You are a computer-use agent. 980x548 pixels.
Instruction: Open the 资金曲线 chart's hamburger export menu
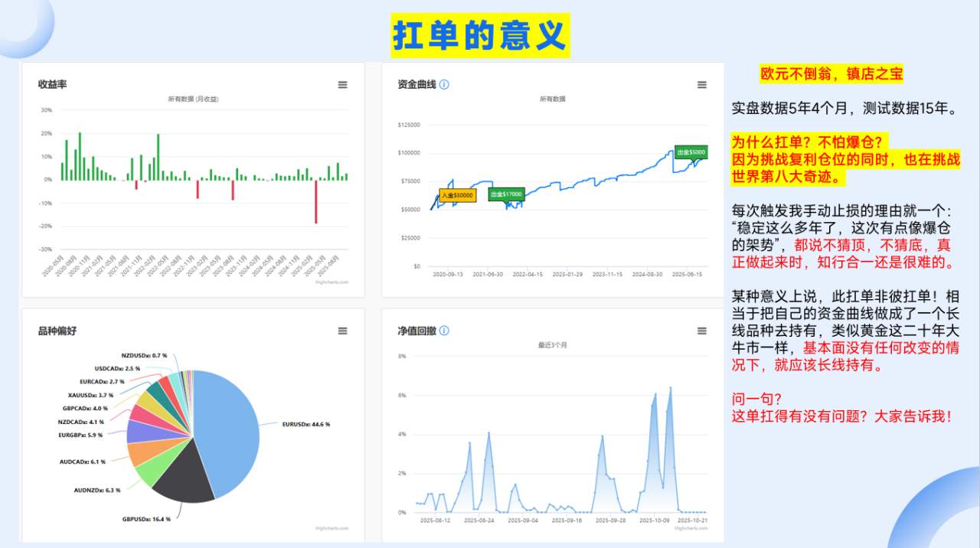click(x=701, y=85)
